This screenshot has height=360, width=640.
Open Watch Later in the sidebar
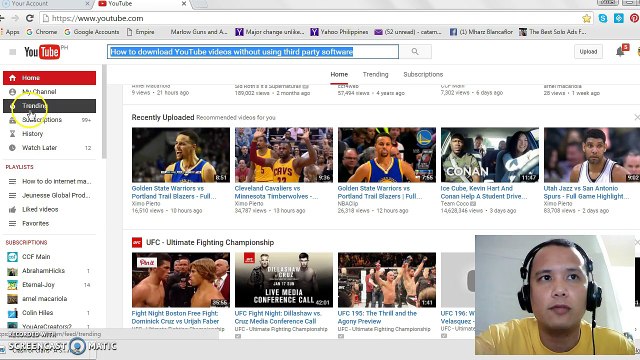(x=49, y=148)
